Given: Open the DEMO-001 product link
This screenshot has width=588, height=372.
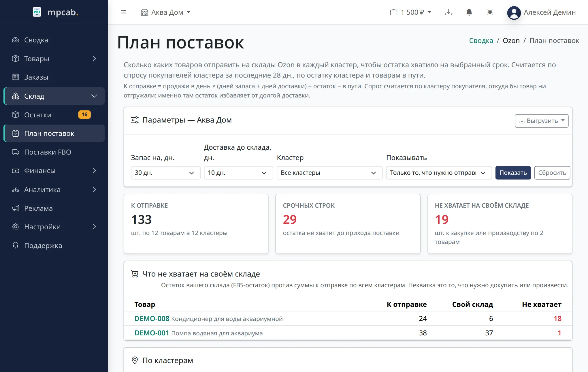Looking at the screenshot, I should coord(152,333).
